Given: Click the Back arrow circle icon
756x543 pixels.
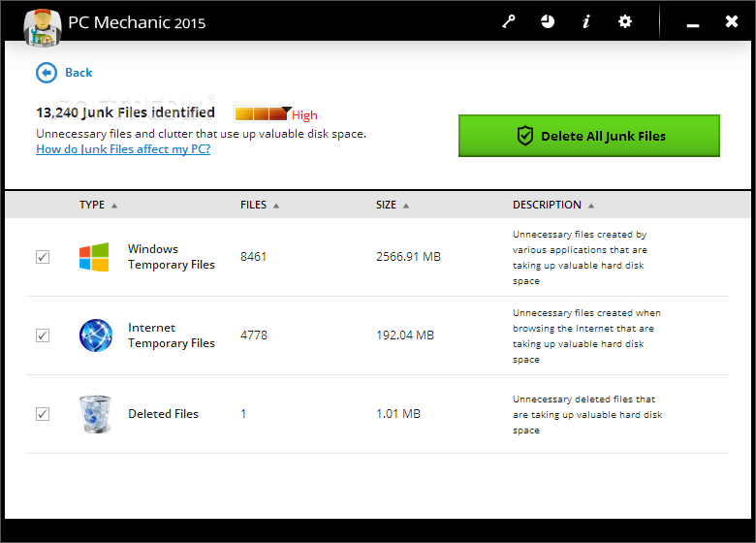Looking at the screenshot, I should tap(47, 73).
